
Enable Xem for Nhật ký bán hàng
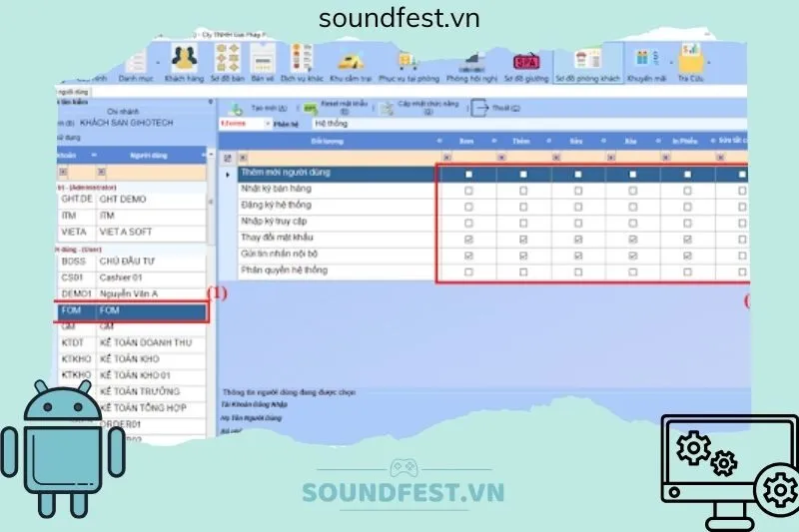coord(467,190)
